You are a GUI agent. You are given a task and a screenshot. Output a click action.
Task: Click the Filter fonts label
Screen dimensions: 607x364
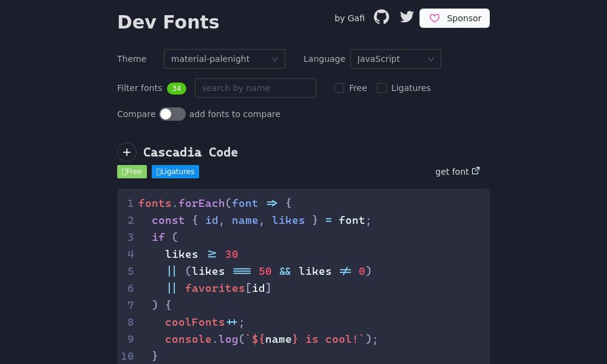(140, 88)
